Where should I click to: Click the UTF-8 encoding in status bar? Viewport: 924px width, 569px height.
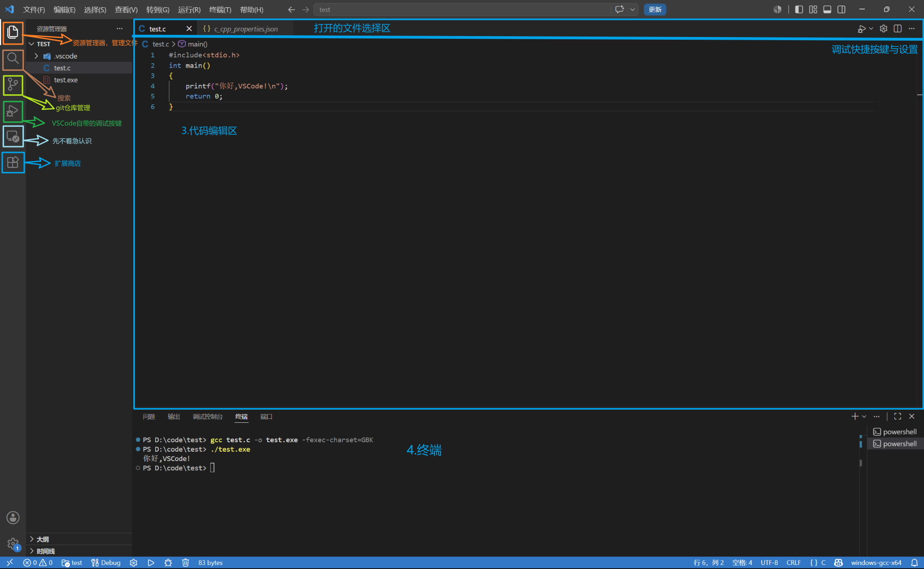click(769, 563)
